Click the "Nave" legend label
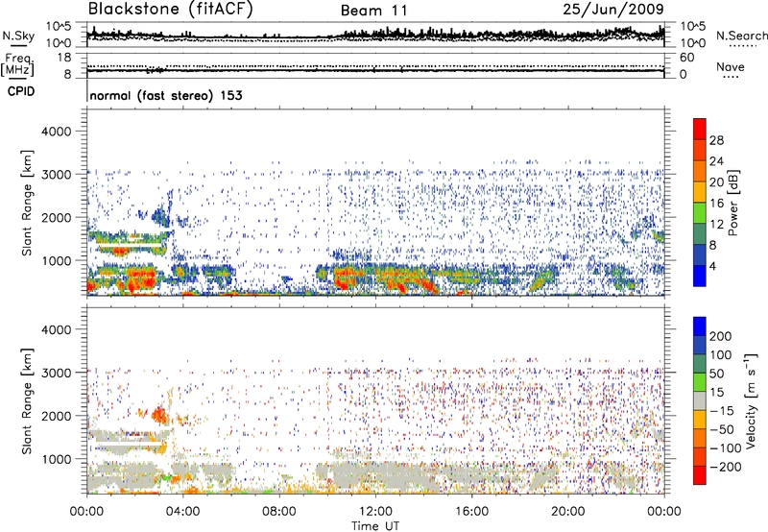Image resolution: width=768 pixels, height=532 pixels. tap(730, 66)
